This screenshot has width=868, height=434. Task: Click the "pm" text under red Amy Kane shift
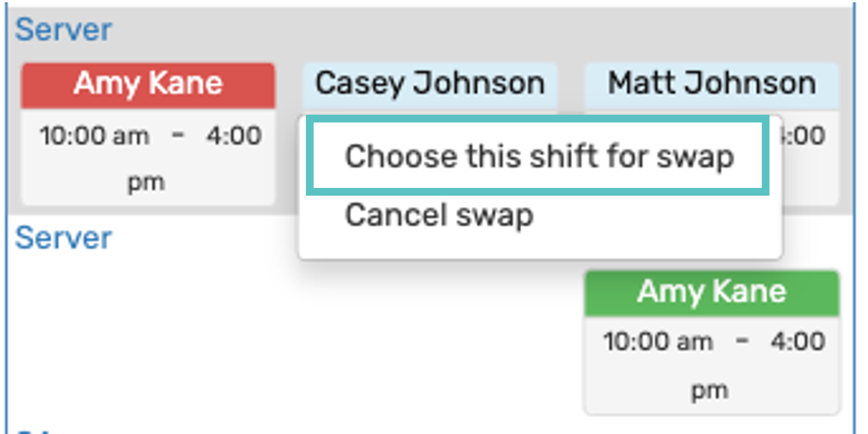pyautogui.click(x=146, y=182)
